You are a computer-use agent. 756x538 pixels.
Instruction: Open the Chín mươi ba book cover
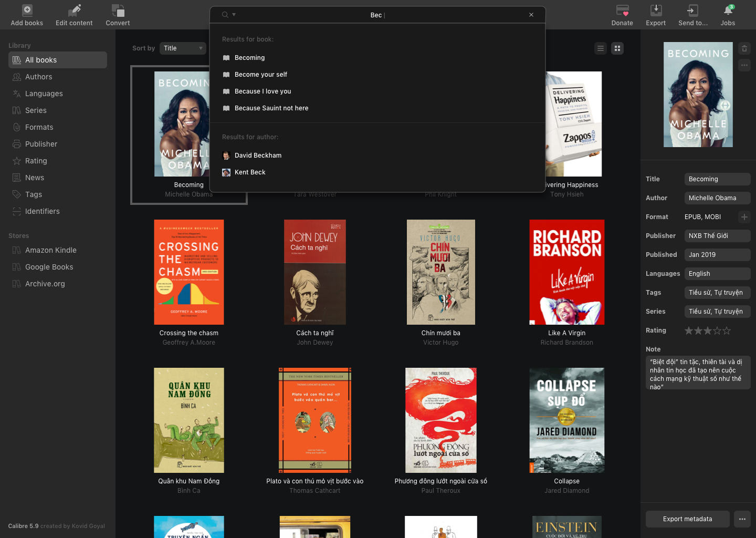(x=441, y=272)
